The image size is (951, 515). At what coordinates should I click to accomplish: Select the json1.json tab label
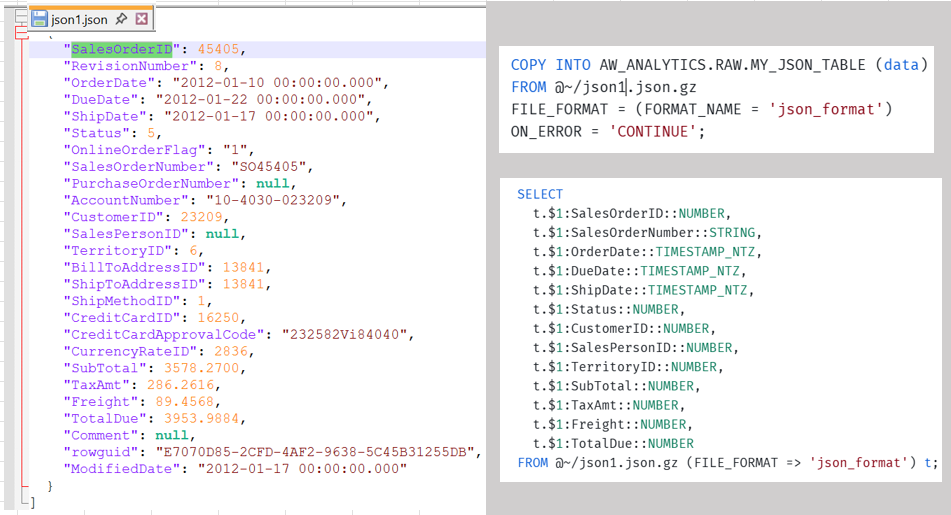pos(79,19)
